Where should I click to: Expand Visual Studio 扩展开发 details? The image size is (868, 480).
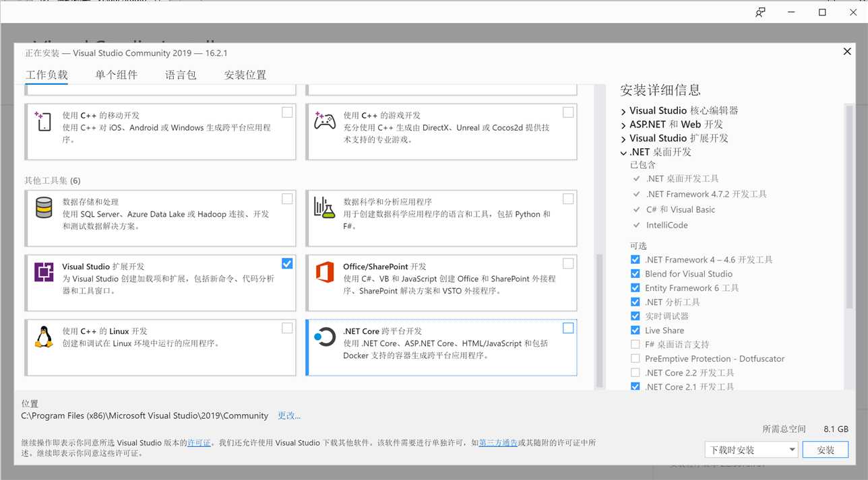tap(623, 138)
